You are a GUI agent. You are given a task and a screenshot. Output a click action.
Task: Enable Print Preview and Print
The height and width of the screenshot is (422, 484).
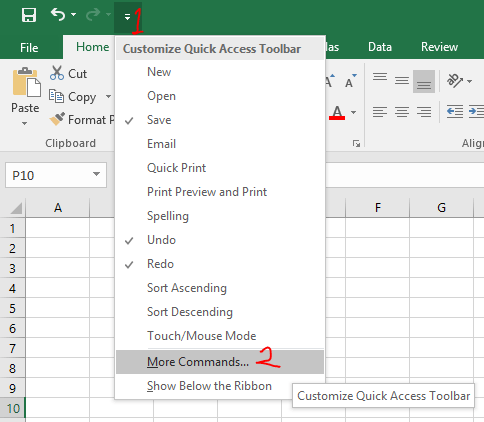click(x=220, y=192)
